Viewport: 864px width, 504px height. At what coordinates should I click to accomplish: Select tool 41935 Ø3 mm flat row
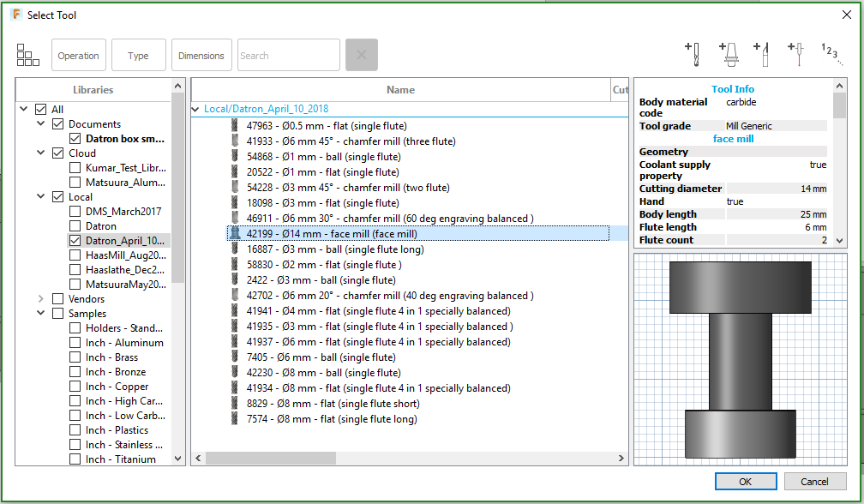pyautogui.click(x=381, y=326)
